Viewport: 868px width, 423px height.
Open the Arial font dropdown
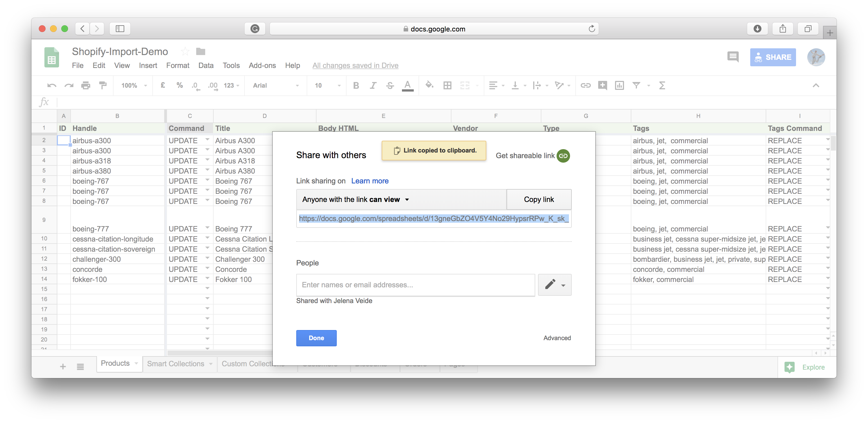pyautogui.click(x=275, y=86)
